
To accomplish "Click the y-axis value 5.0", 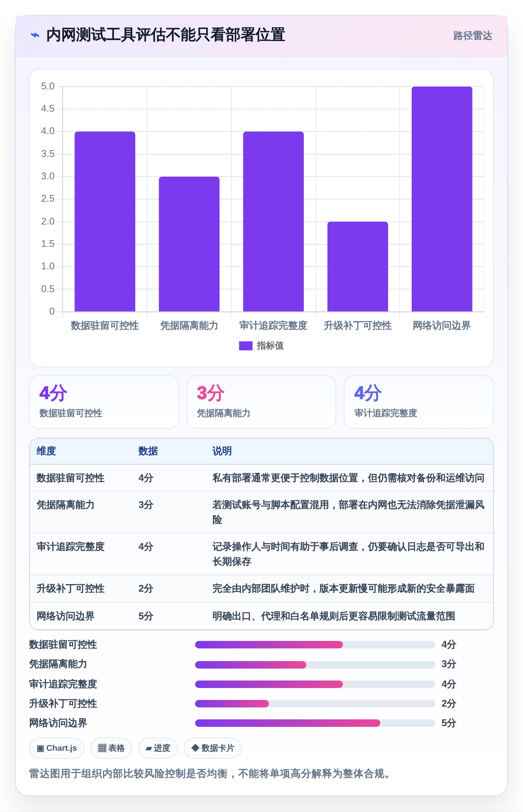I will click(x=48, y=86).
